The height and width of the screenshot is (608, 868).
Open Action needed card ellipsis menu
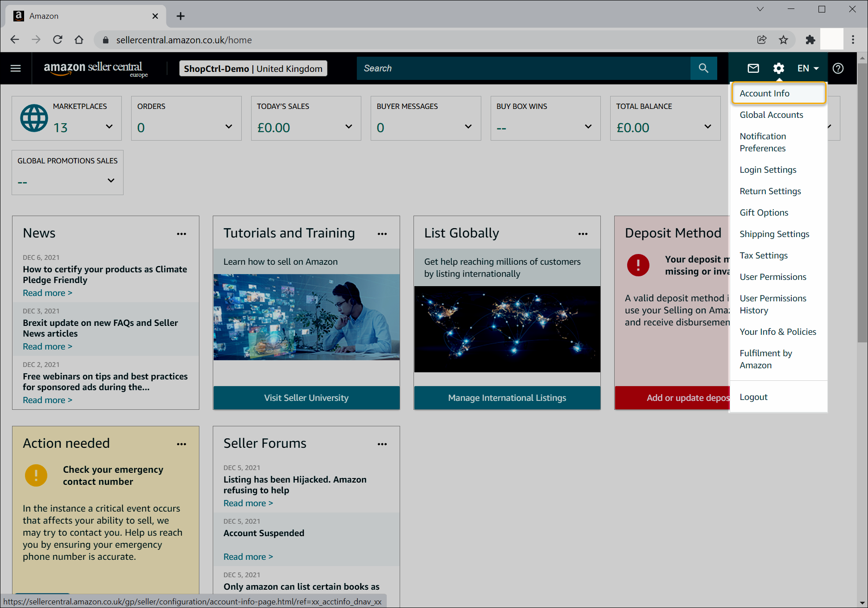[182, 444]
